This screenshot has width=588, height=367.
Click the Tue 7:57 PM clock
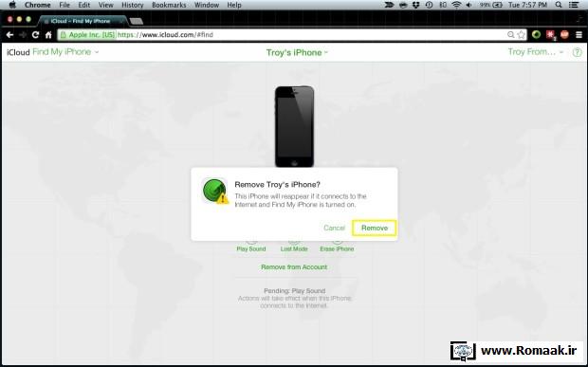point(527,5)
